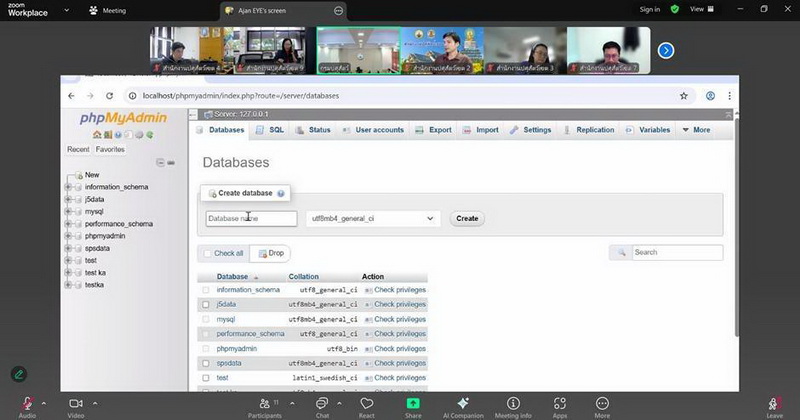Screen dimensions: 800x420
Task: Click the green Share screen button
Action: tap(413, 408)
